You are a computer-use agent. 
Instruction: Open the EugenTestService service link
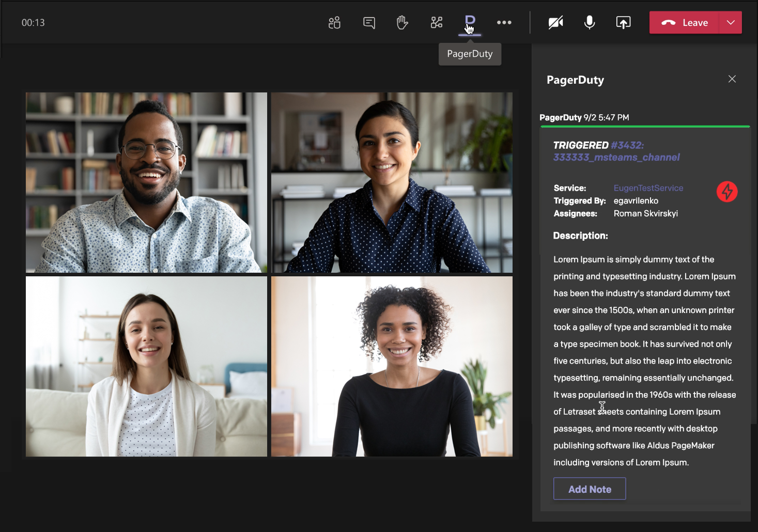(x=648, y=188)
